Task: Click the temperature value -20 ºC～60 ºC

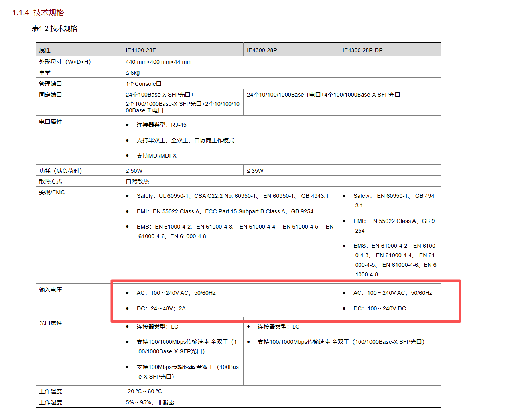Action: (144, 391)
